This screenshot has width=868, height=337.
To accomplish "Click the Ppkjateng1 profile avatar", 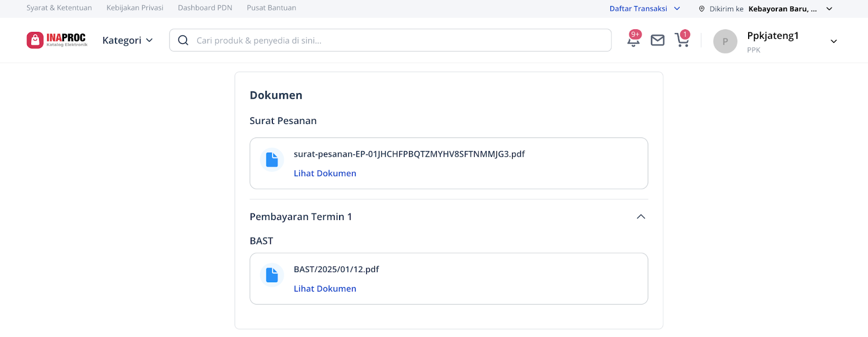I will click(x=725, y=42).
